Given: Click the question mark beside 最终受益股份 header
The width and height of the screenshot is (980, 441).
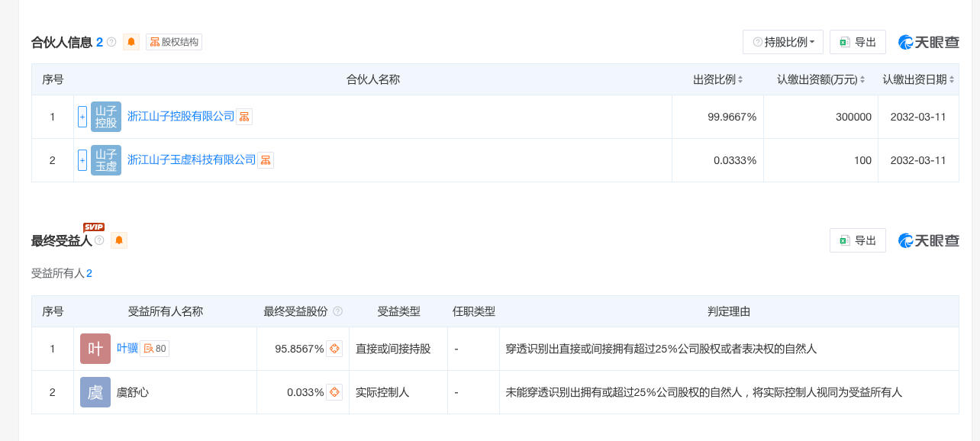Looking at the screenshot, I should click(338, 311).
